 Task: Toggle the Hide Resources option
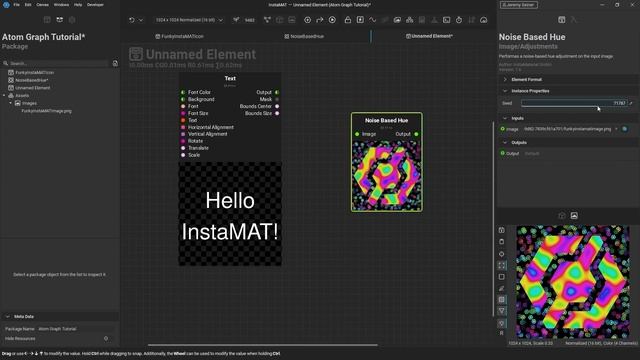click(x=106, y=338)
